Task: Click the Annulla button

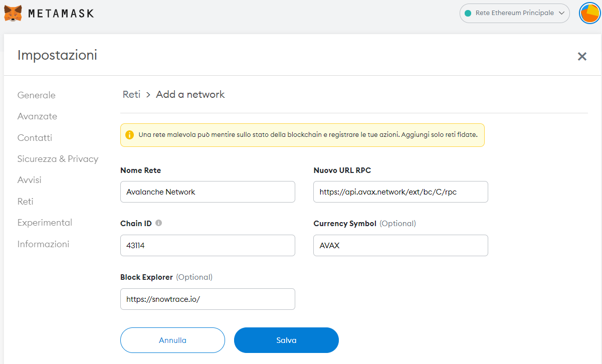Action: click(172, 340)
